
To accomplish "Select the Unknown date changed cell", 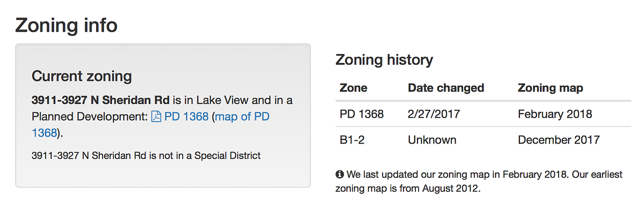I will coord(432,140).
